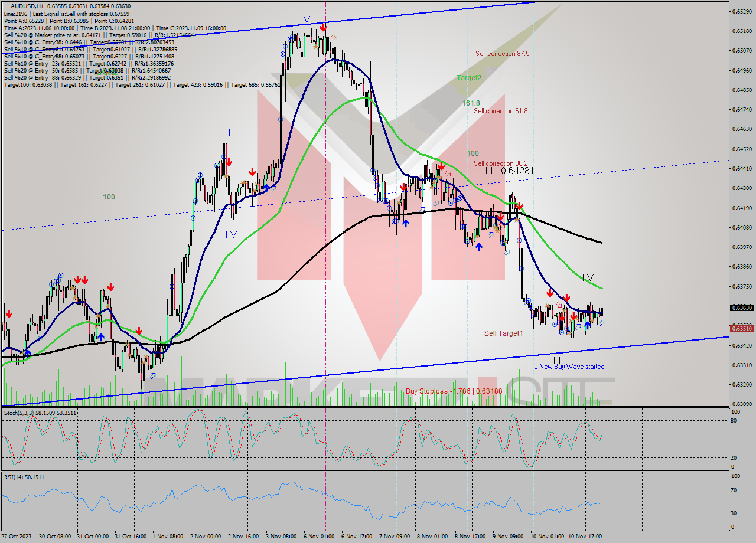The image size is (756, 543).
Task: Click the Stoch(5,3,3) indicator label
Action: (40, 413)
